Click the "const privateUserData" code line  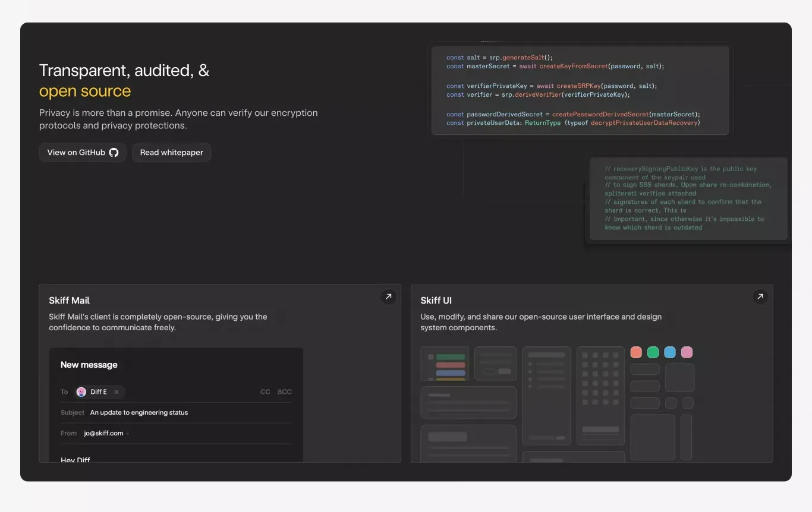[x=573, y=123]
